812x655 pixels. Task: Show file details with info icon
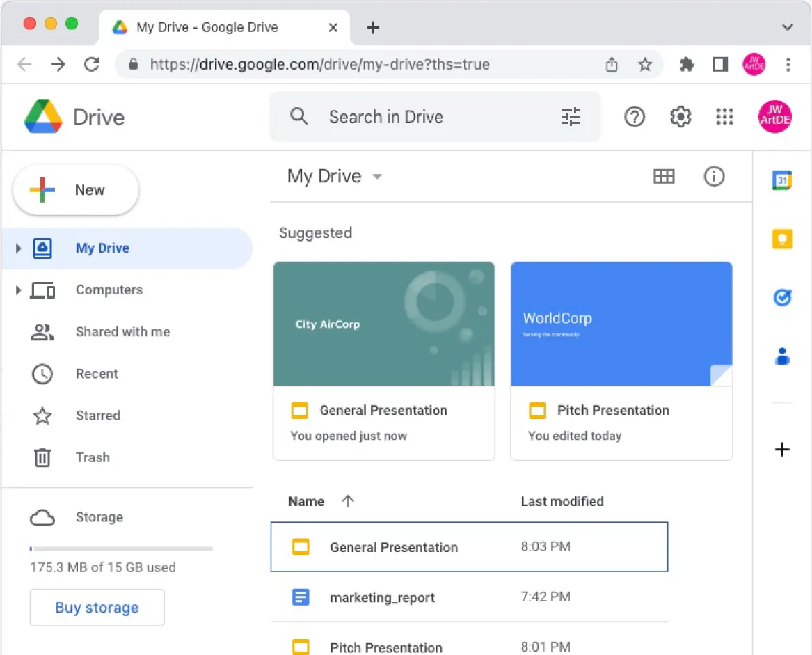[714, 177]
